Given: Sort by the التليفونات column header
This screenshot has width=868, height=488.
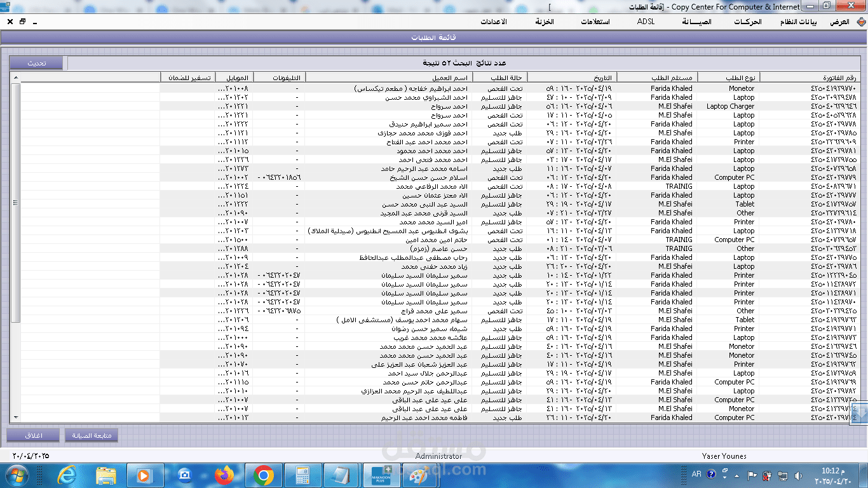Looking at the screenshot, I should [278, 78].
